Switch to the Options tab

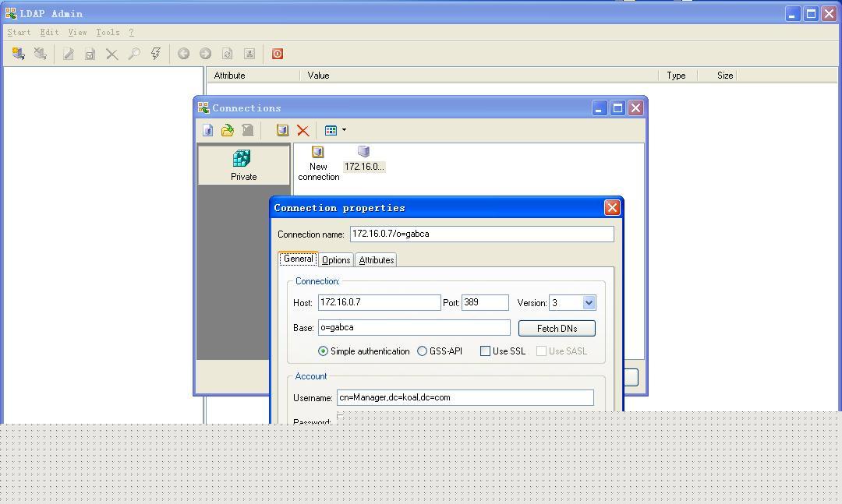point(336,259)
